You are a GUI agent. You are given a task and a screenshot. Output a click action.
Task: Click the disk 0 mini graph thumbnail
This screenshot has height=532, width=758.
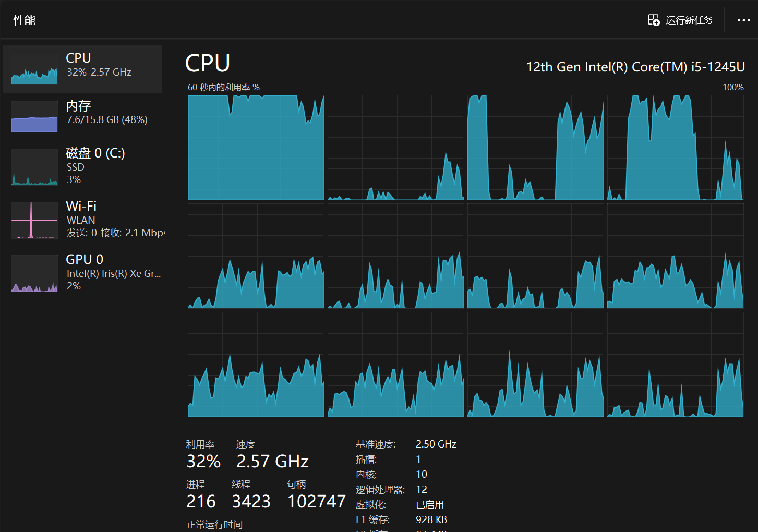tap(34, 167)
